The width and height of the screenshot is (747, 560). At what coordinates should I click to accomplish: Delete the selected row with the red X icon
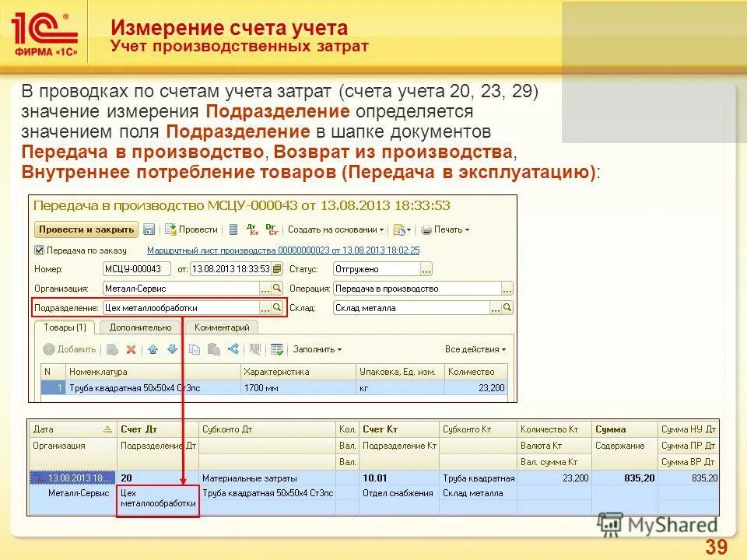[x=130, y=348]
